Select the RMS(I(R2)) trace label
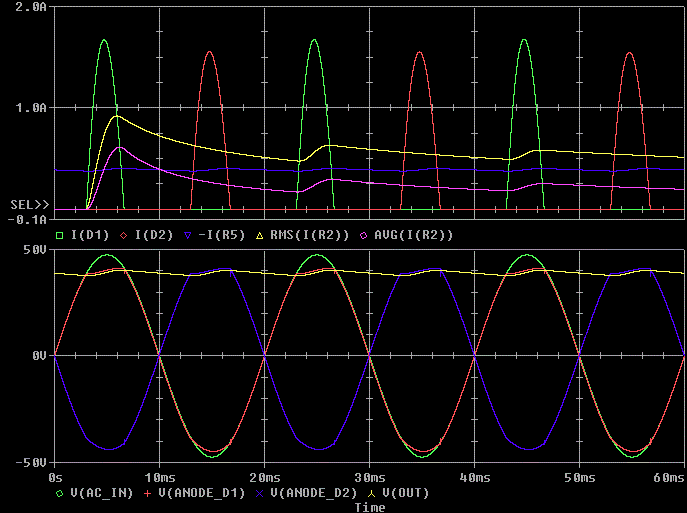The height and width of the screenshot is (513, 687). (309, 235)
